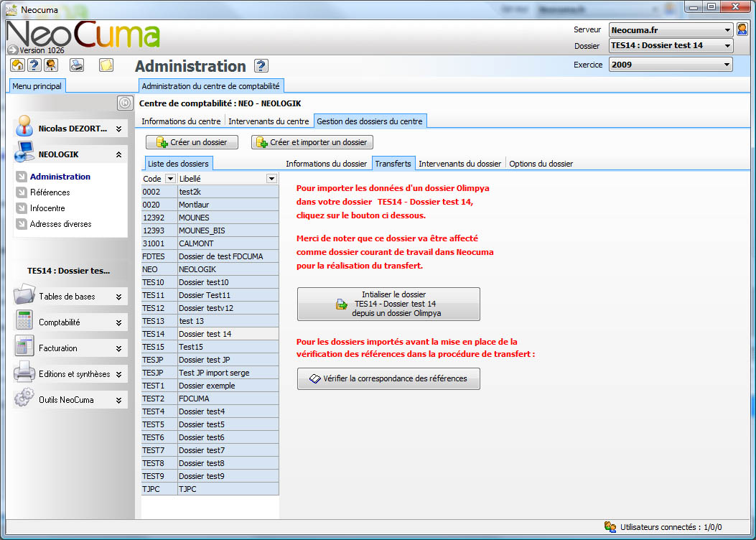Viewport: 756px width, 540px height.
Task: Expand the Outils NeoCuma section
Action: coord(118,400)
